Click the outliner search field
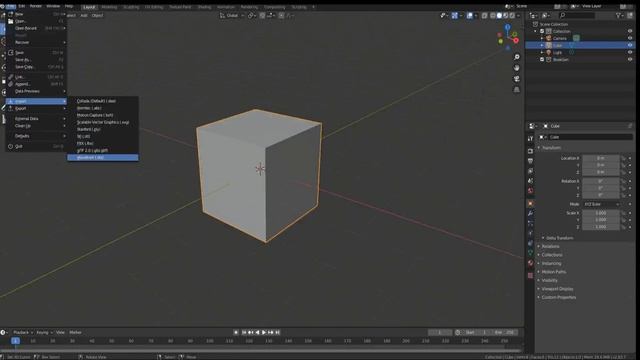The width and height of the screenshot is (640, 360). [577, 16]
